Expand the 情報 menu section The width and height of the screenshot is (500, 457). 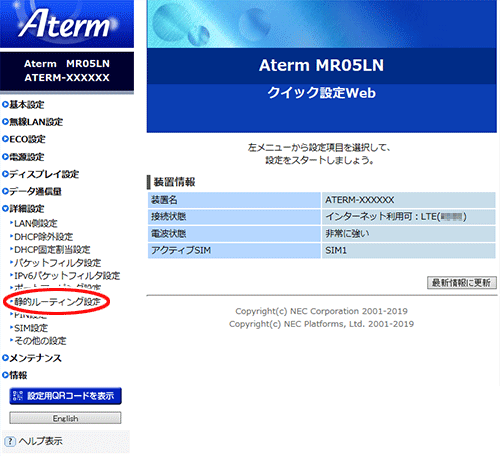(x=18, y=375)
